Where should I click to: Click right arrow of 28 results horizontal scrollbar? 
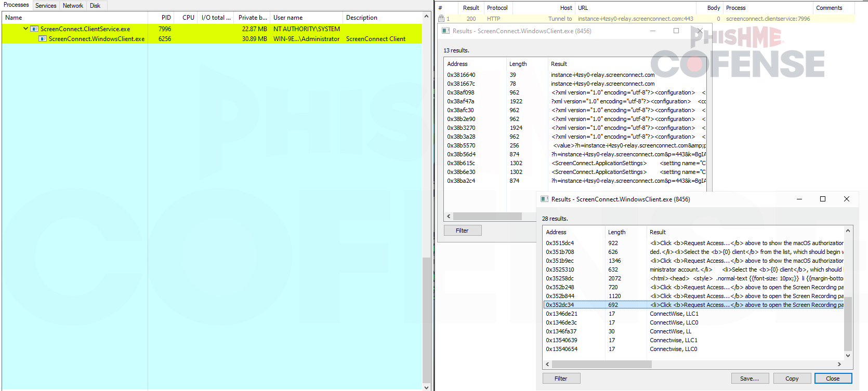tap(839, 365)
